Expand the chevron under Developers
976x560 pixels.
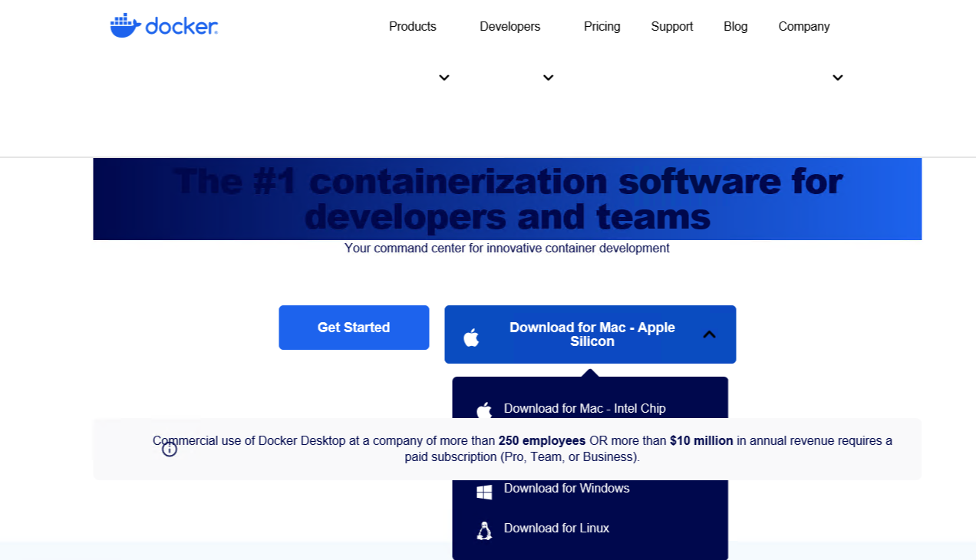pyautogui.click(x=548, y=77)
